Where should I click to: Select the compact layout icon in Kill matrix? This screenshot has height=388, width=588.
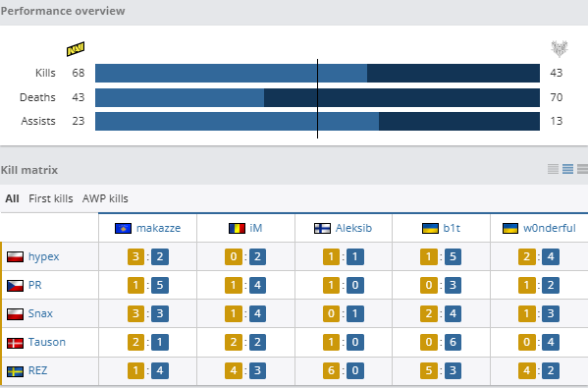553,169
